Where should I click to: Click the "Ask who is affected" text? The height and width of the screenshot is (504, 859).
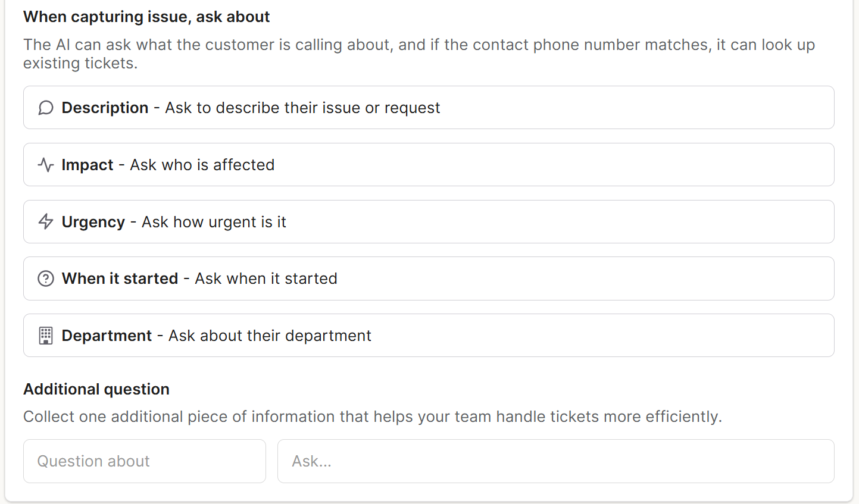point(202,165)
